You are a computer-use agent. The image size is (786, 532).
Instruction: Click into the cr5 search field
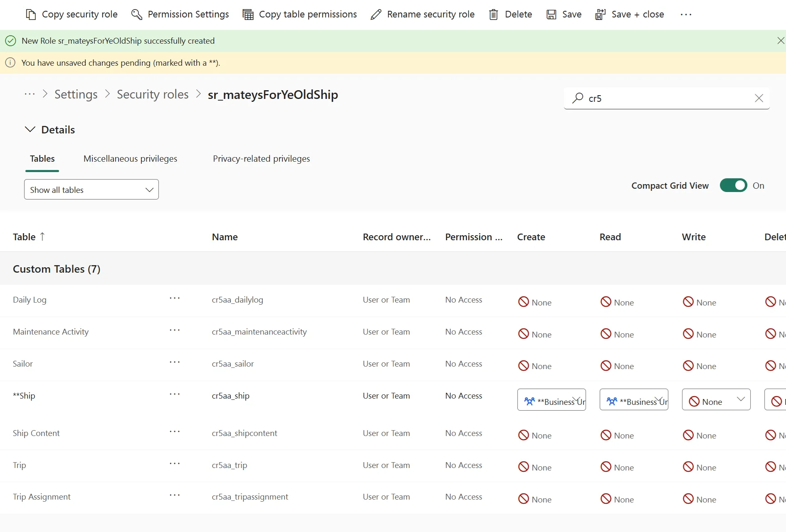tap(667, 98)
